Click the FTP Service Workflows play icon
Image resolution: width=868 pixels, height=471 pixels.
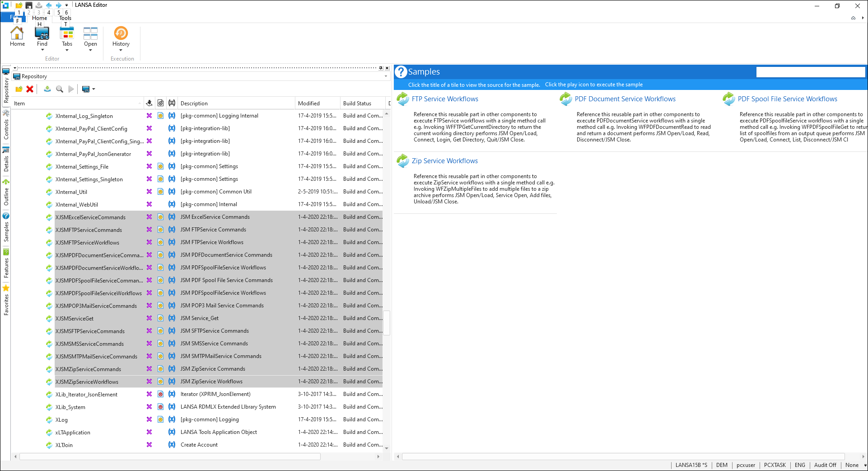(x=402, y=99)
